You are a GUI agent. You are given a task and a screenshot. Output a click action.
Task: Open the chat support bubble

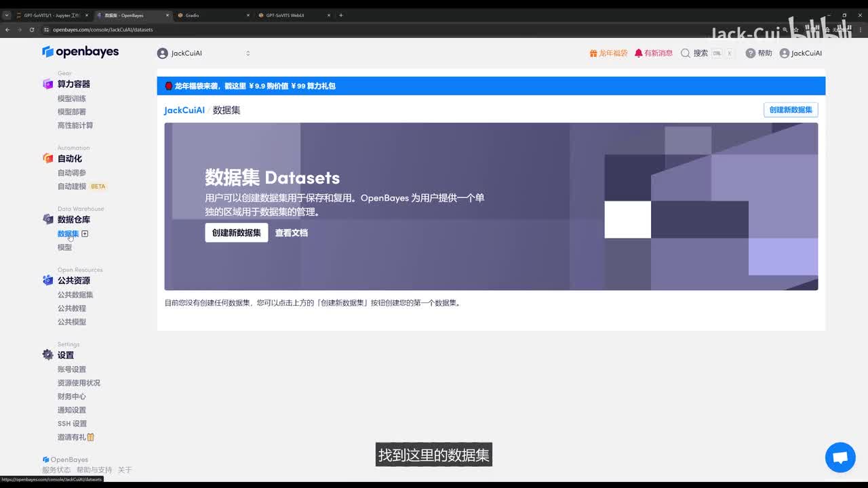point(840,457)
